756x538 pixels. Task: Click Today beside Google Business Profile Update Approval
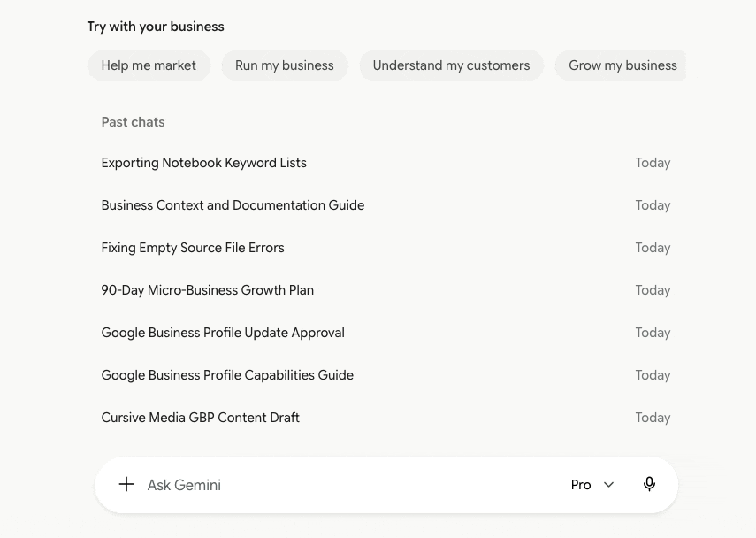[653, 333]
